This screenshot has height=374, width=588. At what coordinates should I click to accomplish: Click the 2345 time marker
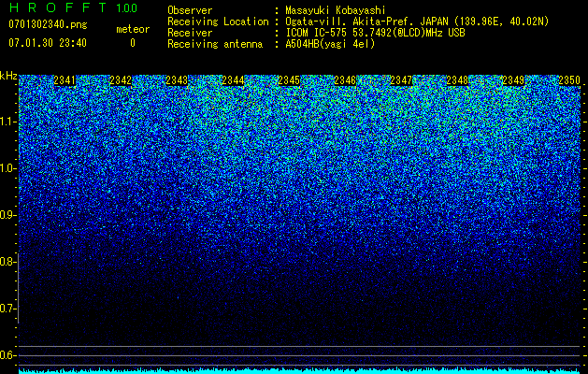(x=289, y=80)
